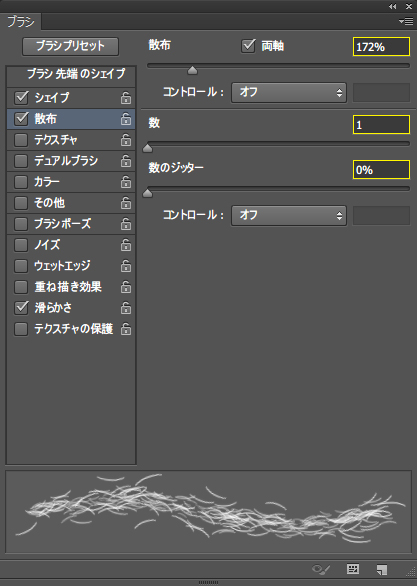Uncheck the 両軸 checkbox
The height and width of the screenshot is (586, 417).
[x=248, y=46]
